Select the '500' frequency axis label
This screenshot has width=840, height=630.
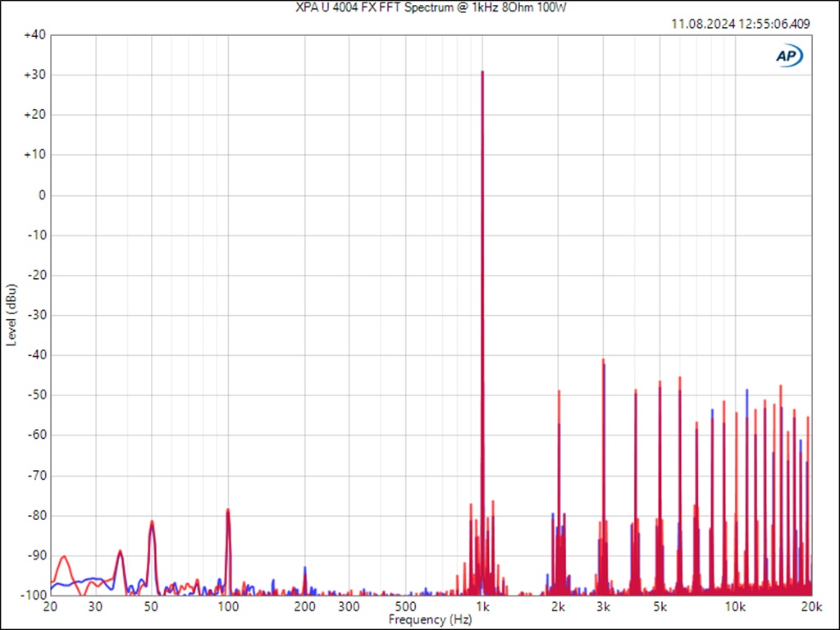[405, 607]
